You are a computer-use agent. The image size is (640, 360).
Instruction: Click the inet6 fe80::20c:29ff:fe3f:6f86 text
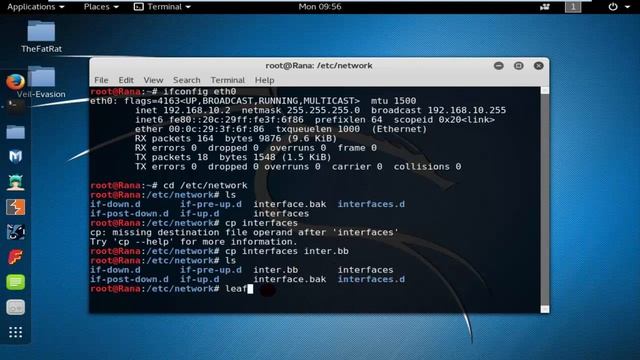coord(219,120)
